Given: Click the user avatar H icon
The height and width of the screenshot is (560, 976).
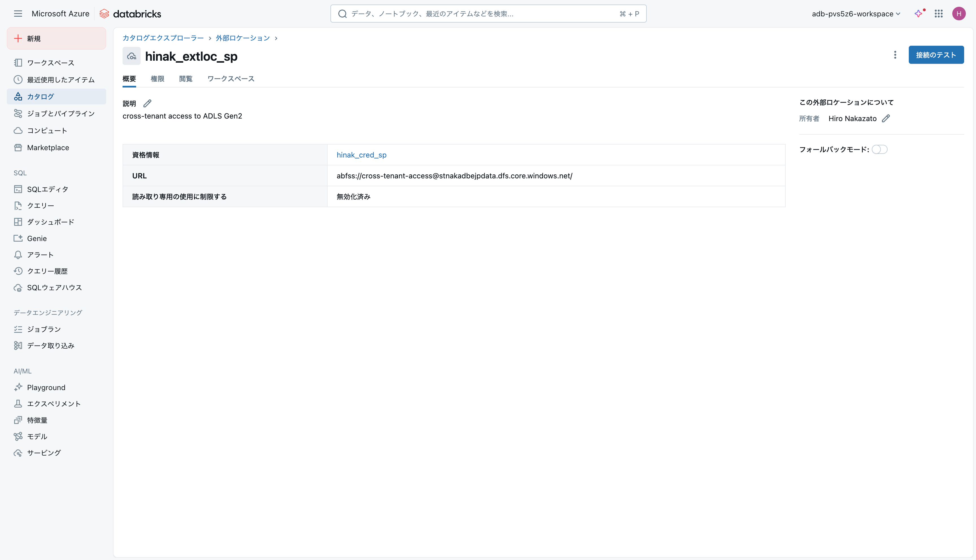Looking at the screenshot, I should [x=959, y=14].
